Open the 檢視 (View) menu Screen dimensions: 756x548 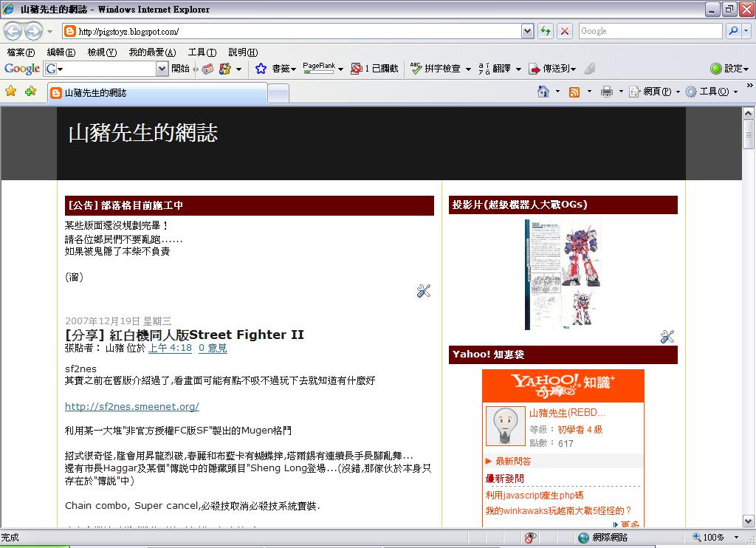click(x=102, y=52)
